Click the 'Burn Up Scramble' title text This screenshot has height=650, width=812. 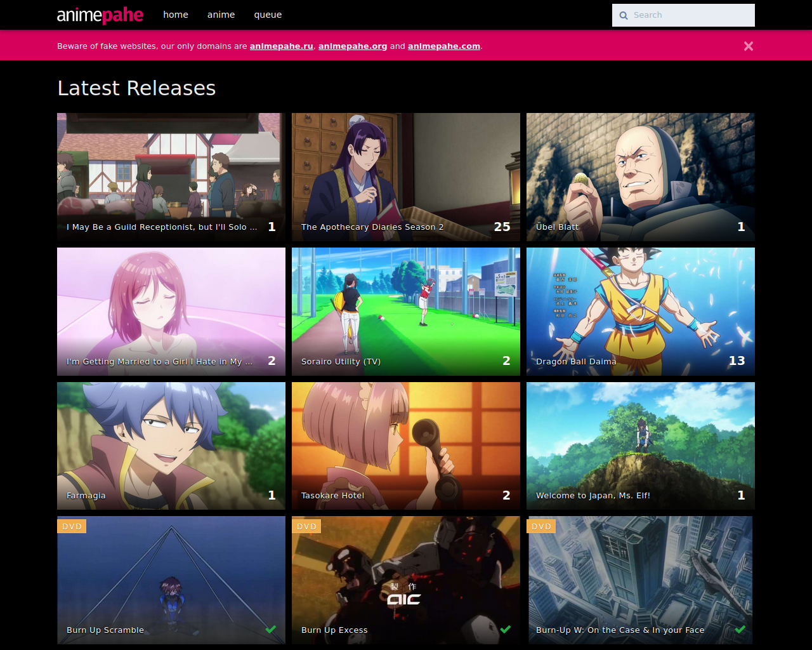tap(105, 630)
